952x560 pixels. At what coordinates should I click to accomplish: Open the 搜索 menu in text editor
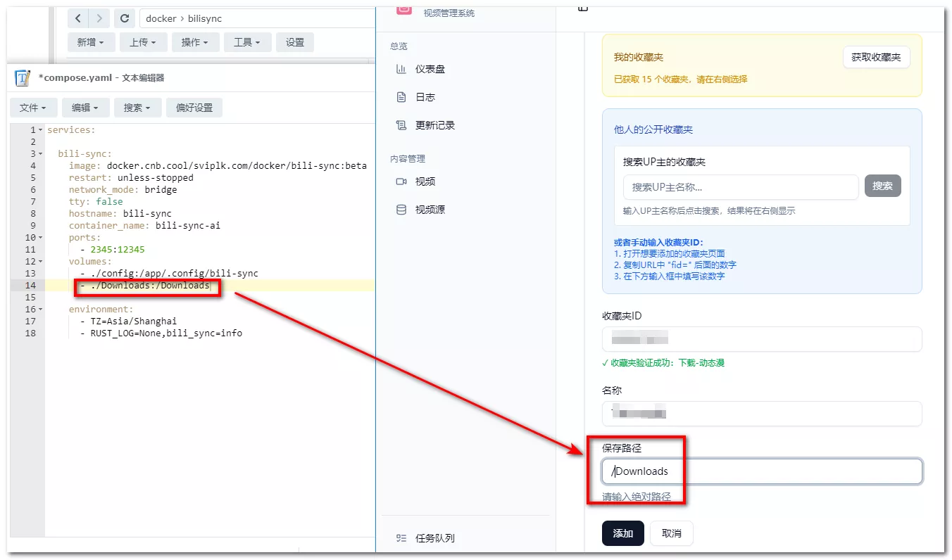(x=137, y=108)
